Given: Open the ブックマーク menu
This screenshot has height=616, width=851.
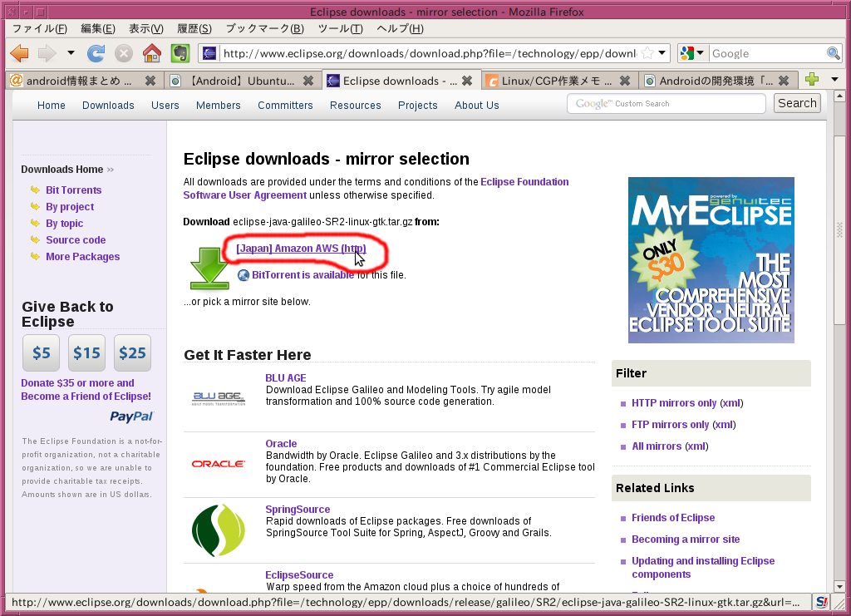Looking at the screenshot, I should (265, 28).
